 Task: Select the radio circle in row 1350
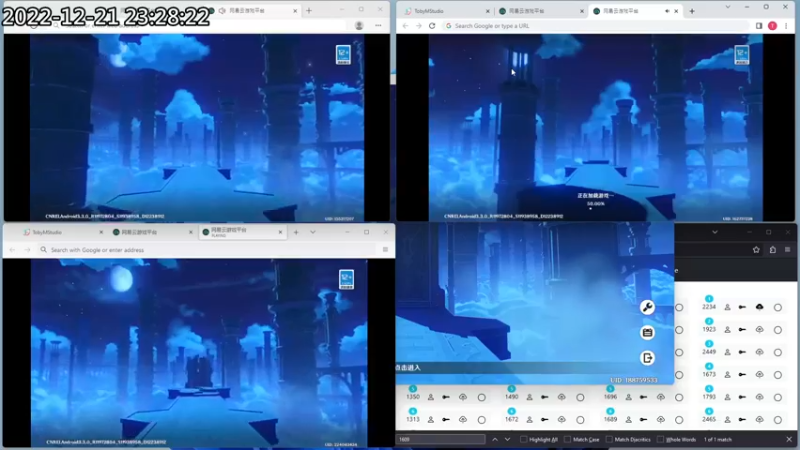click(x=482, y=397)
